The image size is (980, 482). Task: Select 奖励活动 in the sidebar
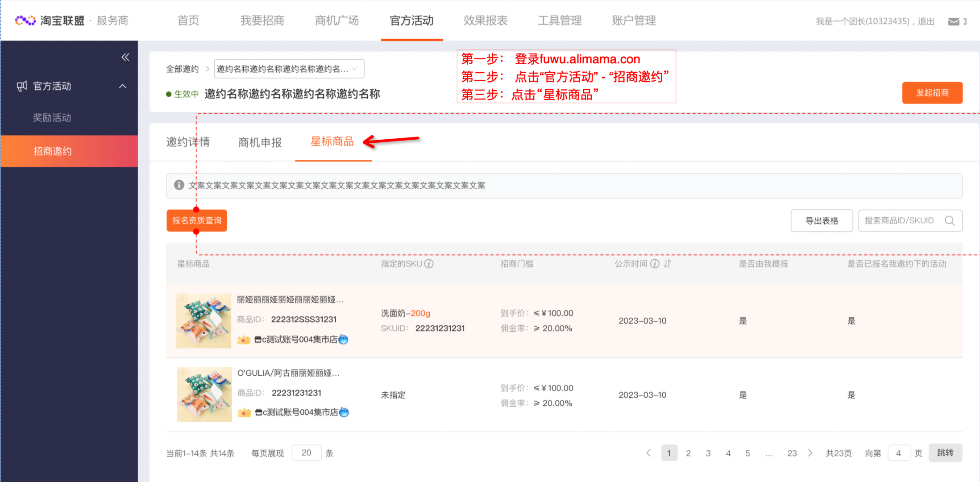point(52,118)
